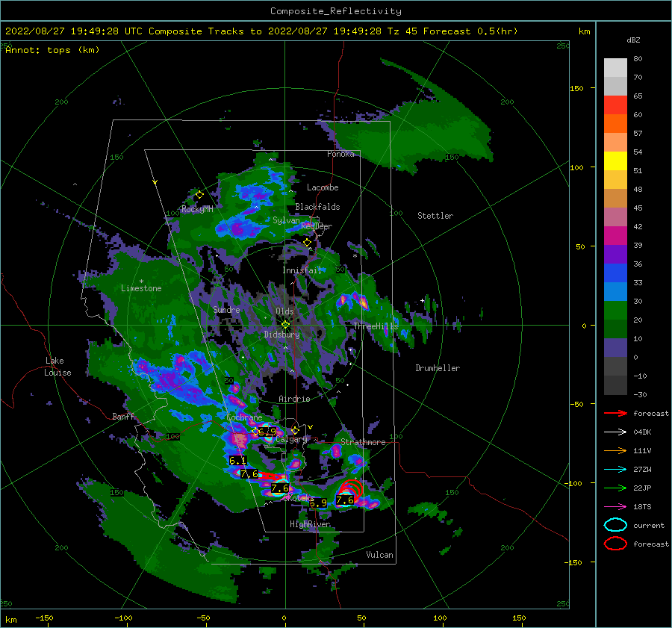672x628 pixels.
Task: Click the yellow diamond marker near RockyMH
Action: 199,195
